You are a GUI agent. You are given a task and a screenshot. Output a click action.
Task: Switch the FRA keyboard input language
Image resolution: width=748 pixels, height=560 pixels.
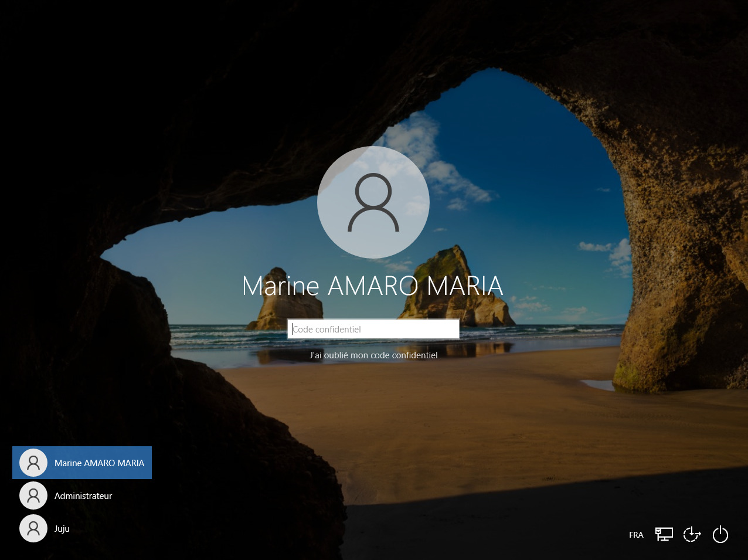coord(636,535)
